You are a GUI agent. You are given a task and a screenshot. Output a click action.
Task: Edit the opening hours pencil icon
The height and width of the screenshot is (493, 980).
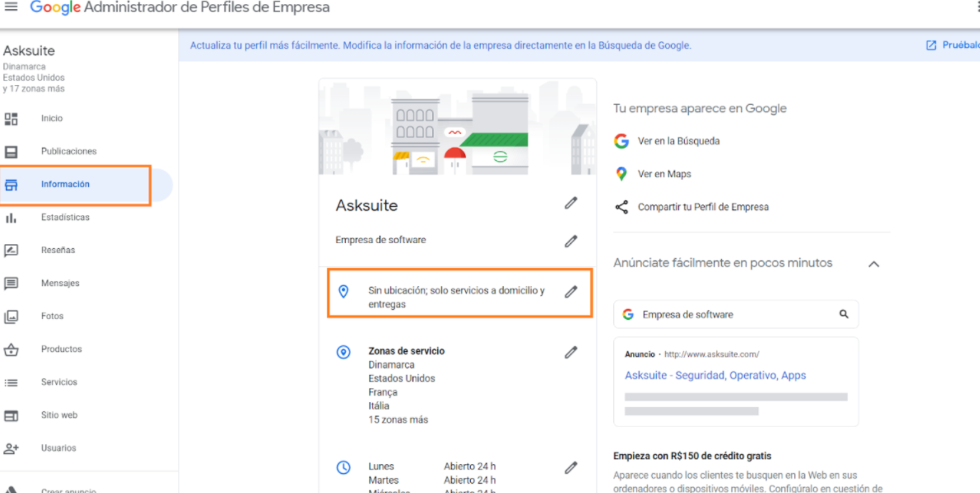[570, 468]
